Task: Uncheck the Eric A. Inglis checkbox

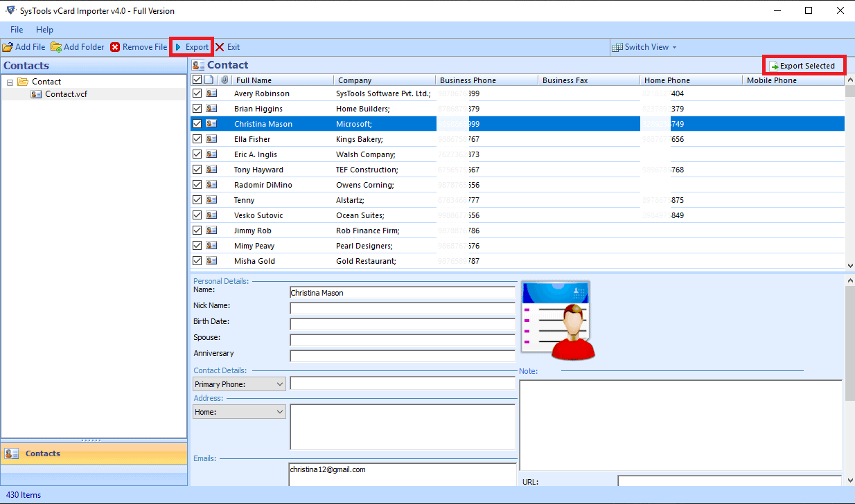Action: coord(197,154)
